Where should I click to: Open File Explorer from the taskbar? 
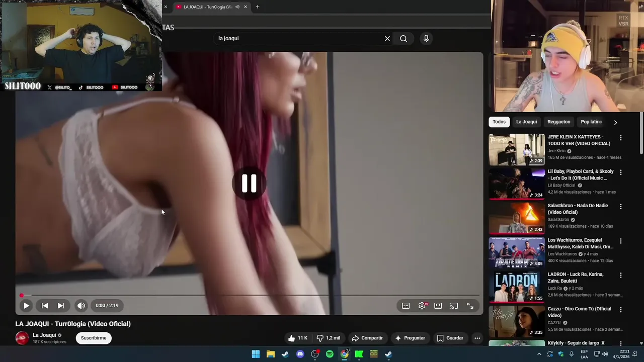(x=271, y=354)
